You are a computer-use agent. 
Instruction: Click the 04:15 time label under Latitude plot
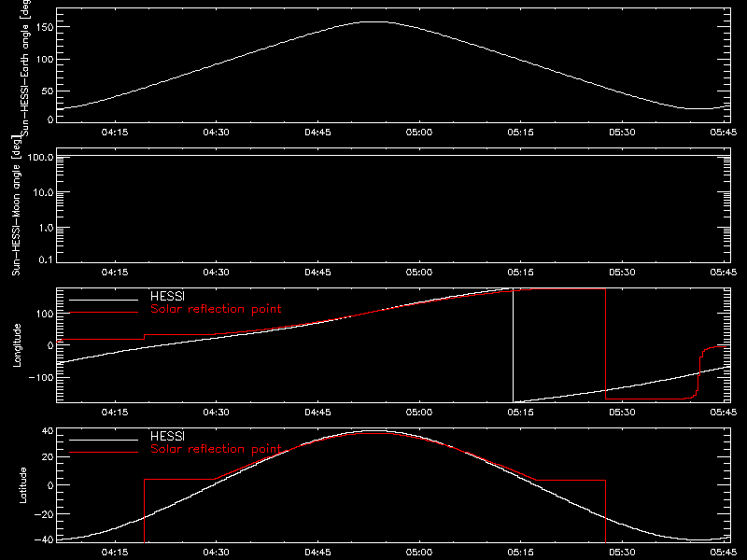(x=115, y=553)
